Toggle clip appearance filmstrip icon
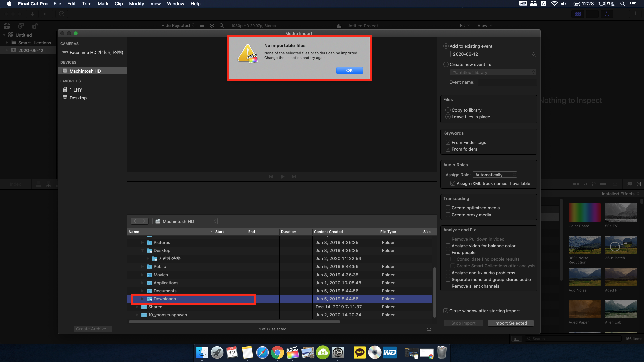The height and width of the screenshot is (362, 644). pyautogui.click(x=212, y=25)
